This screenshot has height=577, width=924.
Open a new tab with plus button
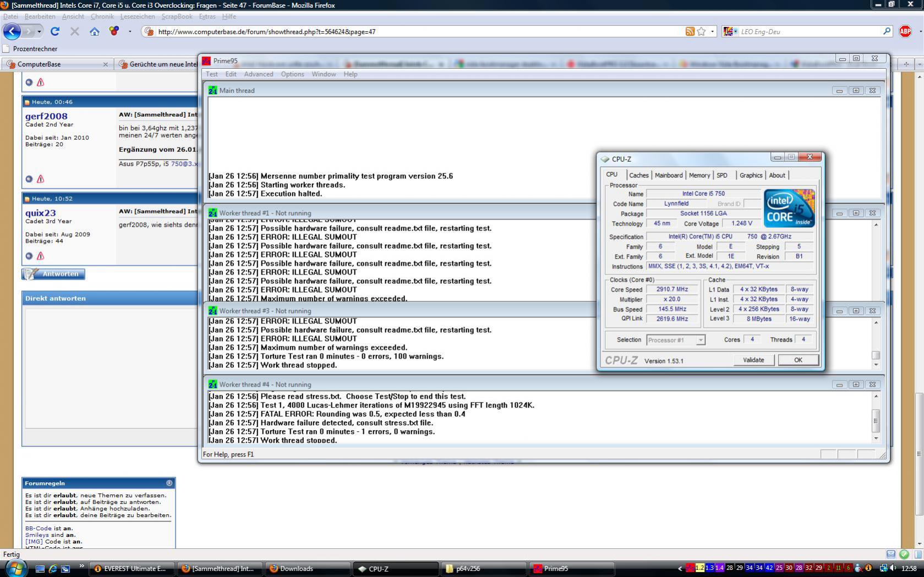point(906,64)
